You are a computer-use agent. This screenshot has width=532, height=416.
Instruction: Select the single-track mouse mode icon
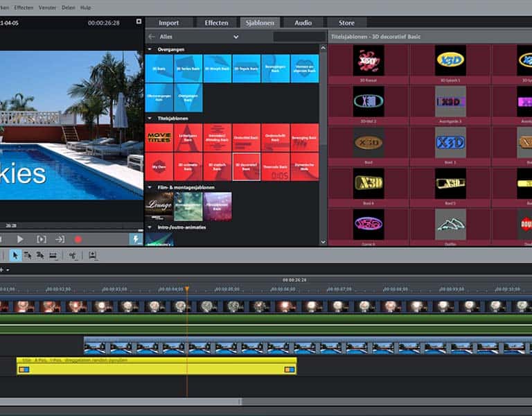pos(28,255)
